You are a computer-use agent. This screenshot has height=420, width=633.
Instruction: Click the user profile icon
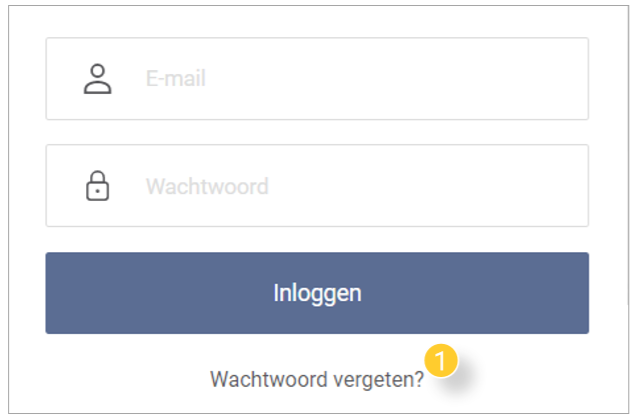(x=98, y=79)
